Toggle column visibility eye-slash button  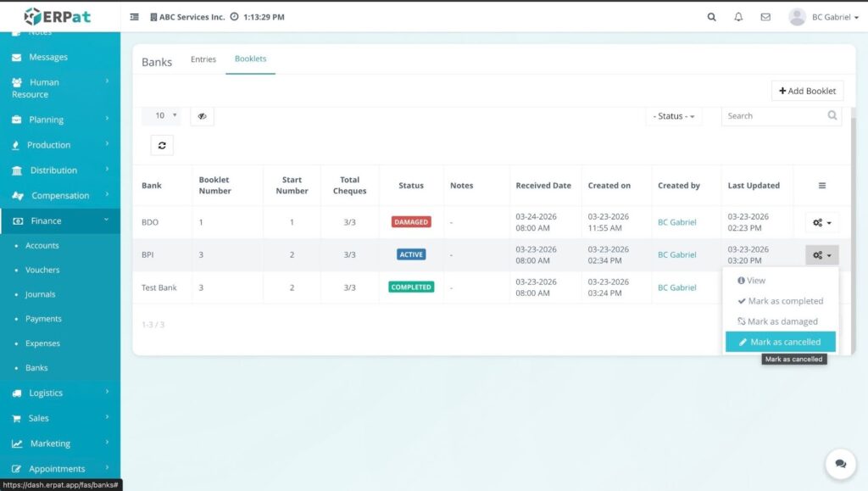[202, 116]
